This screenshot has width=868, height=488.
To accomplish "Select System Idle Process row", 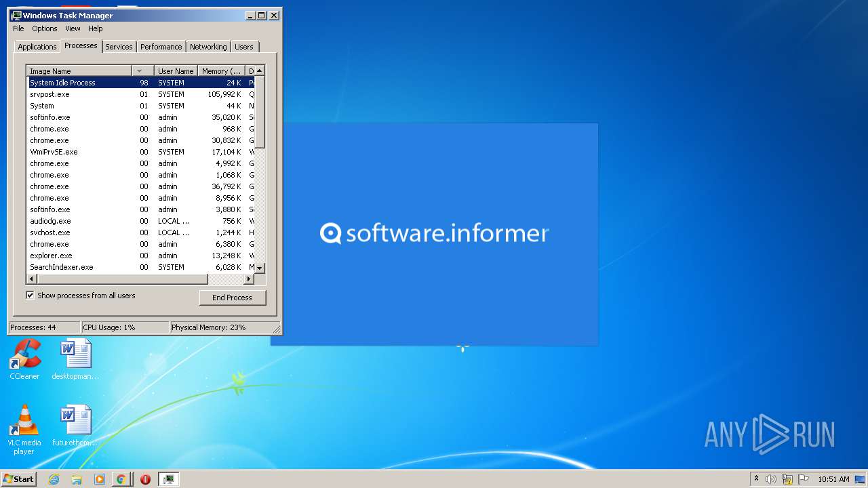I will [141, 83].
